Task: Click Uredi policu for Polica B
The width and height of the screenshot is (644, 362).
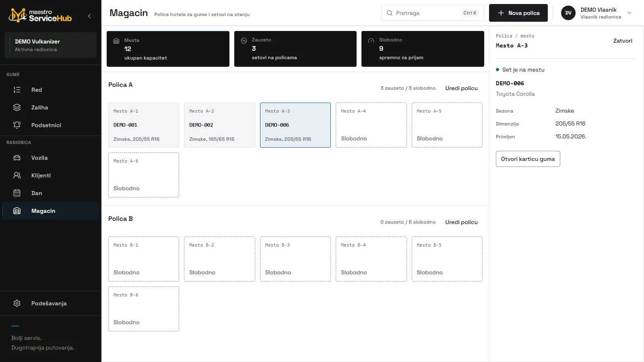Action: 461,222
